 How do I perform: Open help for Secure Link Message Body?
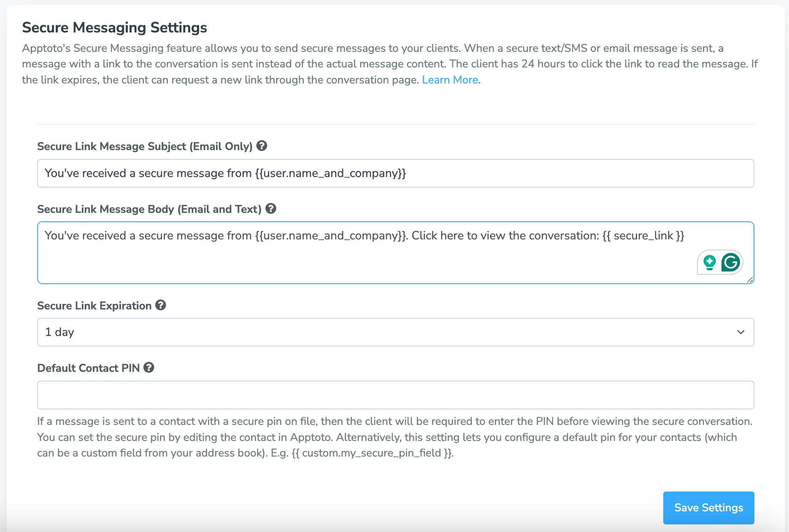point(271,209)
